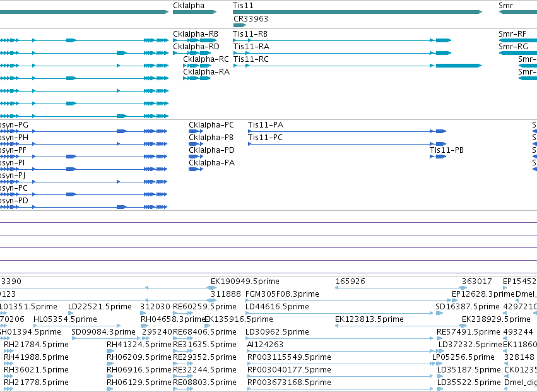Select the RH36021.5prime EST label
537x392 pixels.
pyautogui.click(x=37, y=370)
